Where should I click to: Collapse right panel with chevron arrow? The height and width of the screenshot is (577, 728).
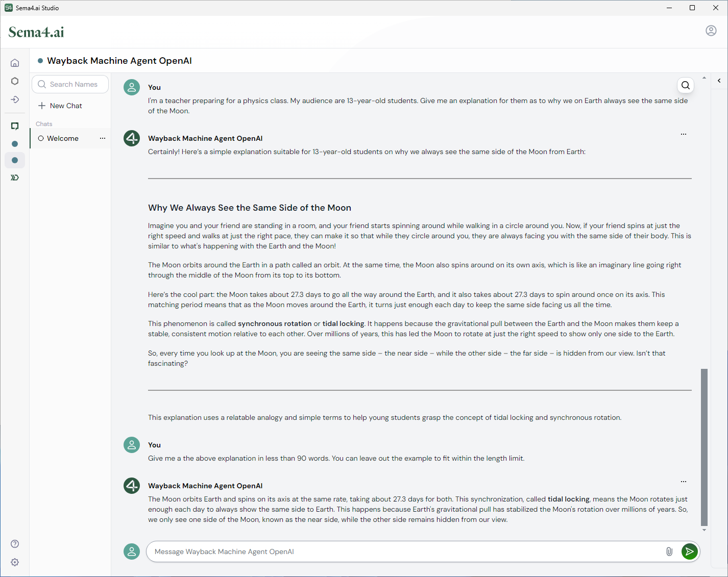tap(719, 81)
